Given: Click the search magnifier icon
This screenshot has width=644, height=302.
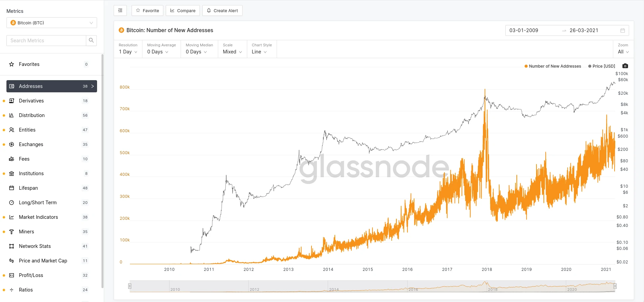Looking at the screenshot, I should click(91, 41).
